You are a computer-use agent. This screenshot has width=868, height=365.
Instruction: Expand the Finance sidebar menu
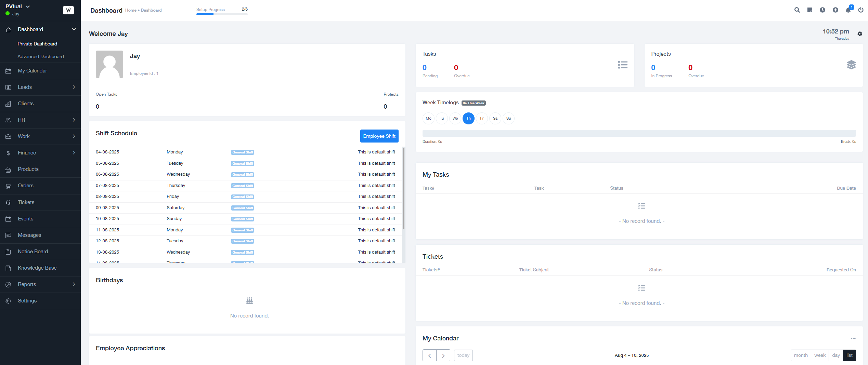tap(40, 153)
